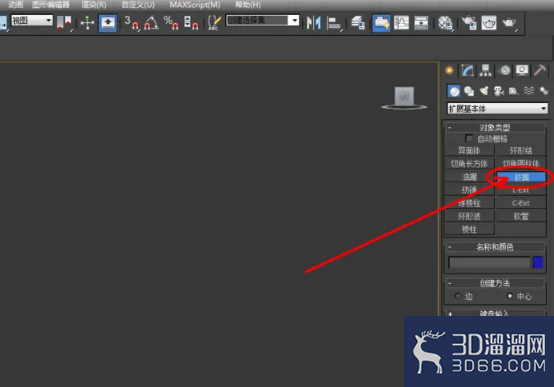Select the Angle Snap toggle icon
The width and height of the screenshot is (554, 387).
point(151,23)
